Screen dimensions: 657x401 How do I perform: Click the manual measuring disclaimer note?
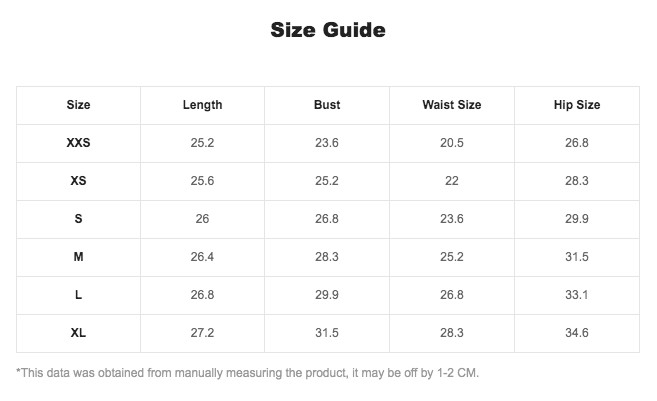pyautogui.click(x=247, y=373)
